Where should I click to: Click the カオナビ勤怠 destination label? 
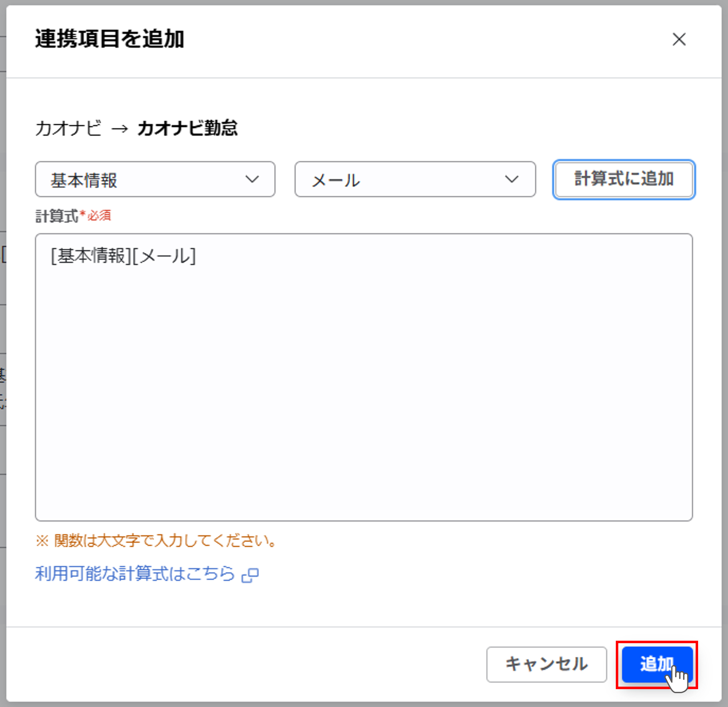click(x=188, y=129)
